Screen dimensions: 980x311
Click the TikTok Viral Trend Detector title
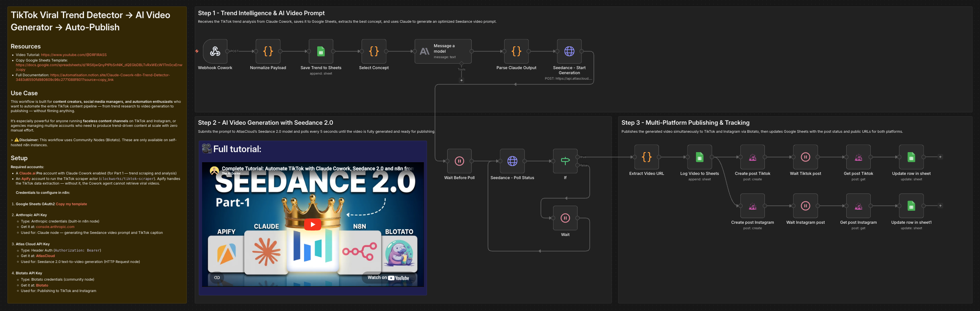(90, 21)
